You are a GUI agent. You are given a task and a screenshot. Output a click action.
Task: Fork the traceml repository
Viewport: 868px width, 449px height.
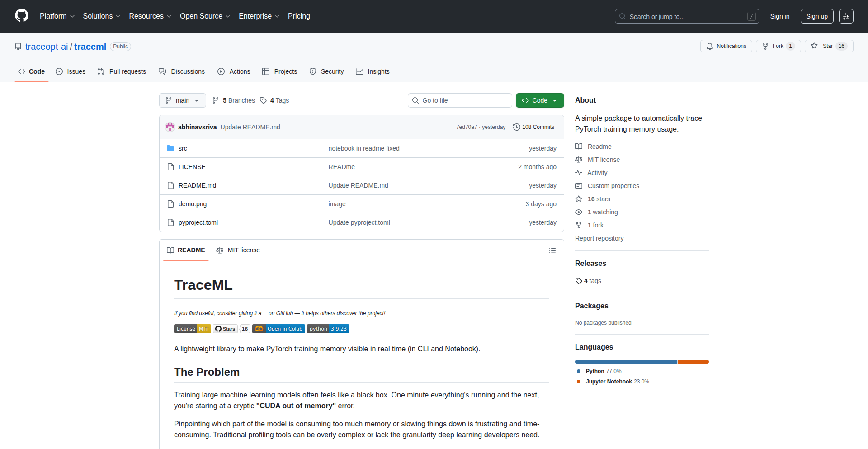tap(778, 46)
